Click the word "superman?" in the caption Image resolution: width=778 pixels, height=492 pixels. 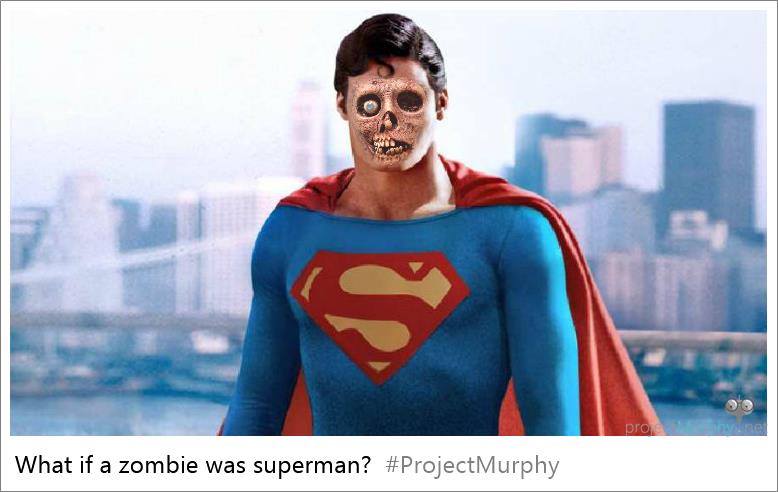pyautogui.click(x=312, y=466)
